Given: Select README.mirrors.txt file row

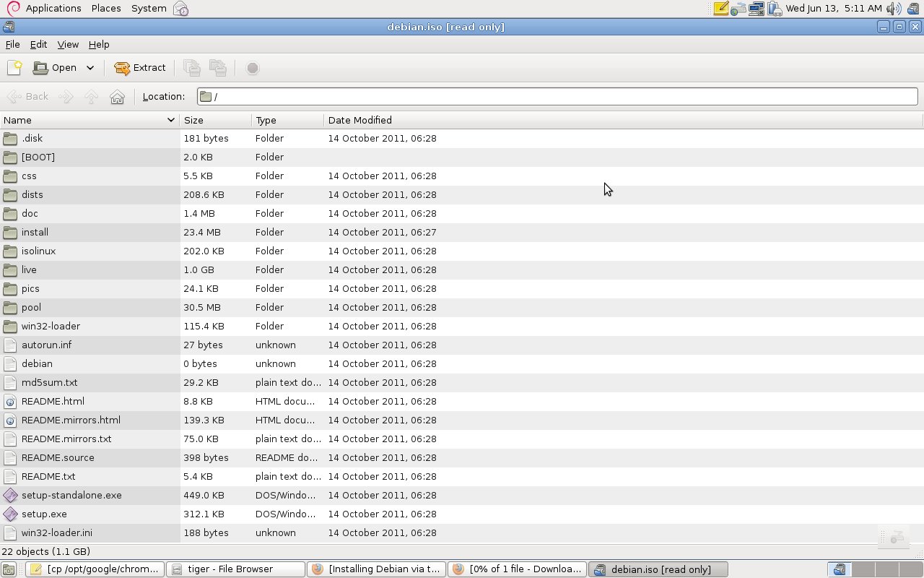Looking at the screenshot, I should click(x=462, y=439).
